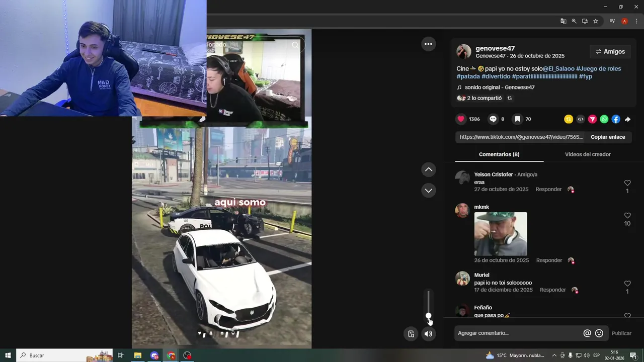Open genovese47 username link
The height and width of the screenshot is (362, 644).
click(495, 48)
